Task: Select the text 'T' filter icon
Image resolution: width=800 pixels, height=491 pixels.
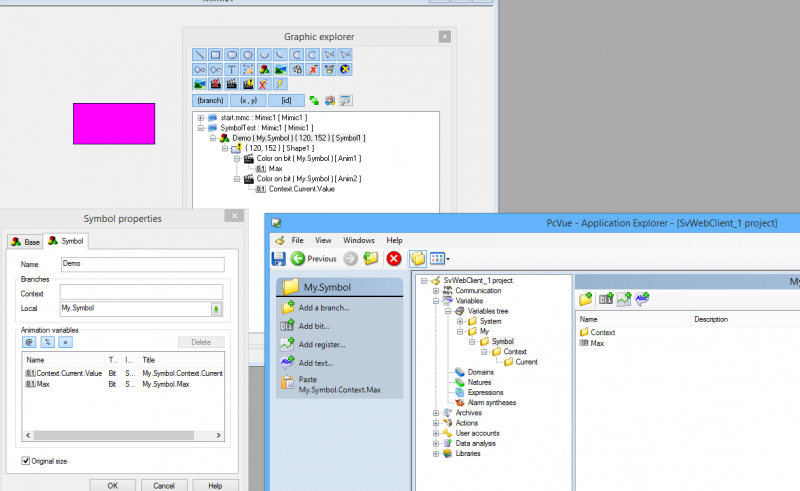Action: coord(232,69)
